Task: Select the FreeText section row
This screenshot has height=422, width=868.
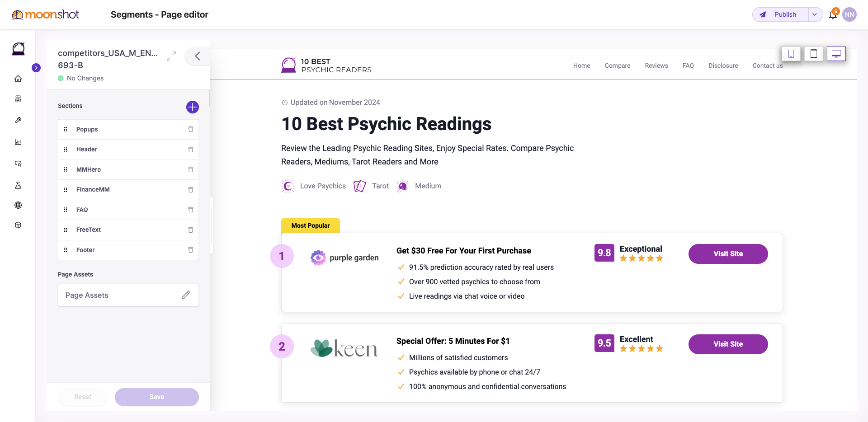Action: pos(128,230)
